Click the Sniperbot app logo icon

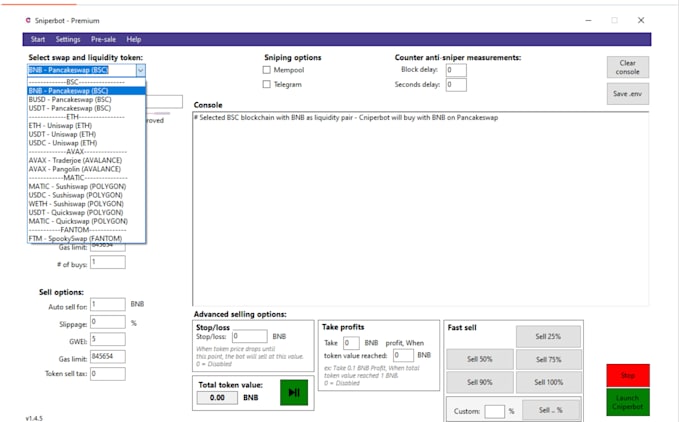click(x=28, y=20)
